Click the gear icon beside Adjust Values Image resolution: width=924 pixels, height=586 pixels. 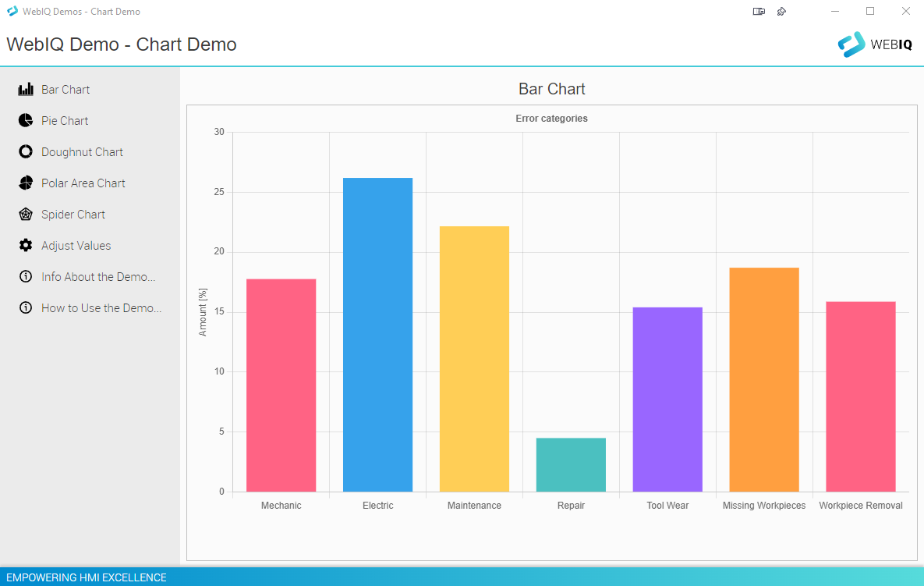25,246
